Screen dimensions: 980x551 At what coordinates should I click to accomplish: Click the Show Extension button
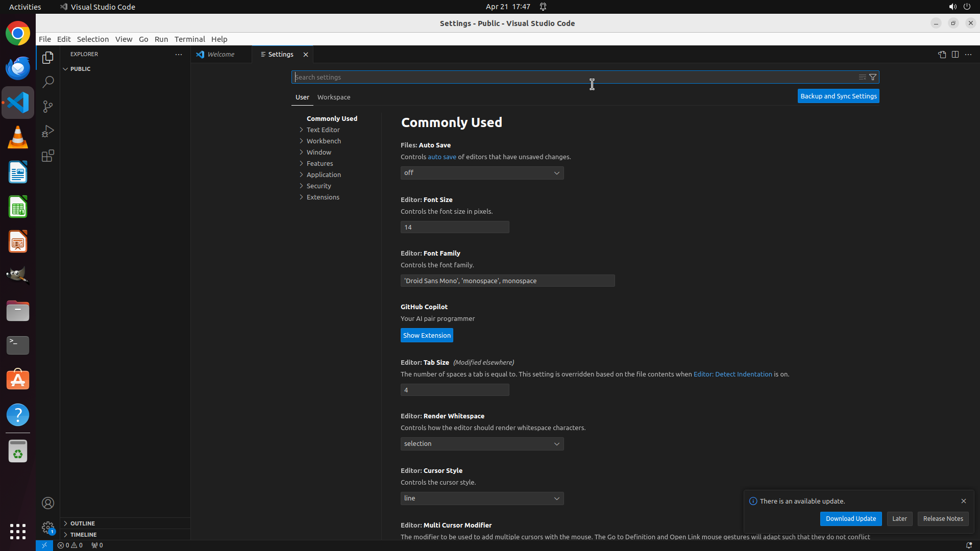(427, 335)
